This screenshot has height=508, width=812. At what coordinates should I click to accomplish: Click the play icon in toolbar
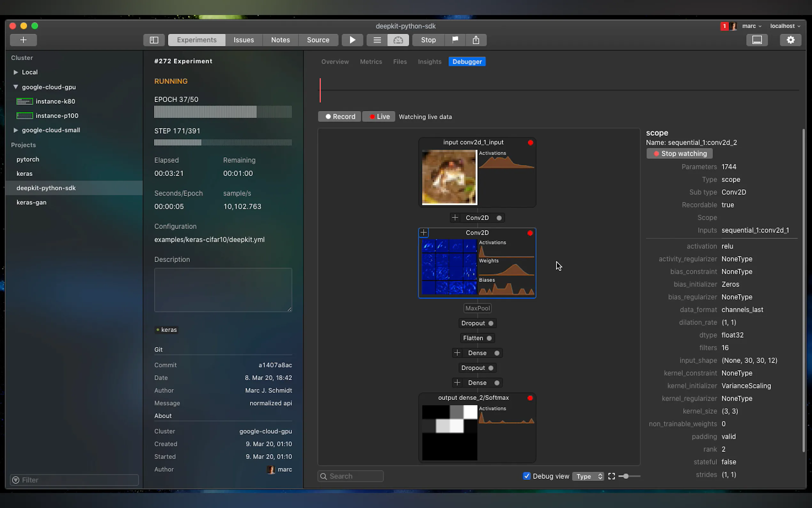352,40
